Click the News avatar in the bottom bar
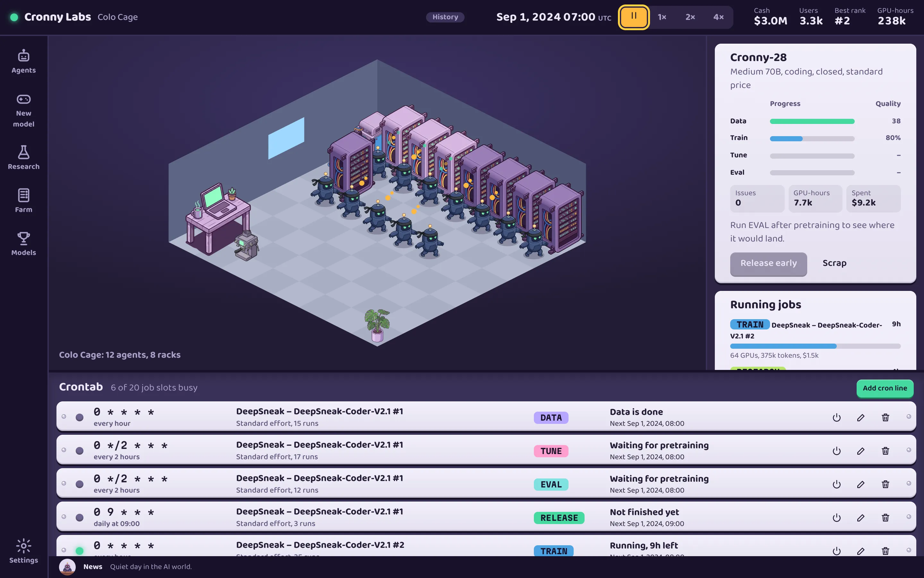The image size is (924, 578). pyautogui.click(x=67, y=567)
